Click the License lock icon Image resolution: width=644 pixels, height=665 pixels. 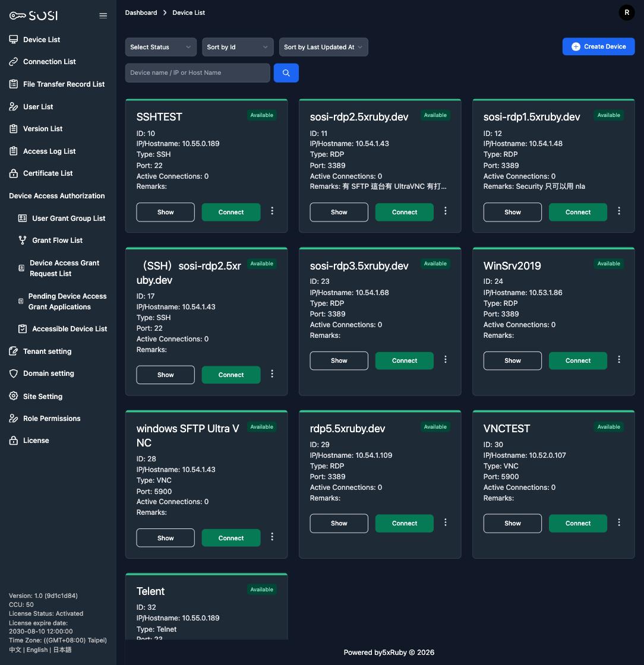click(14, 440)
